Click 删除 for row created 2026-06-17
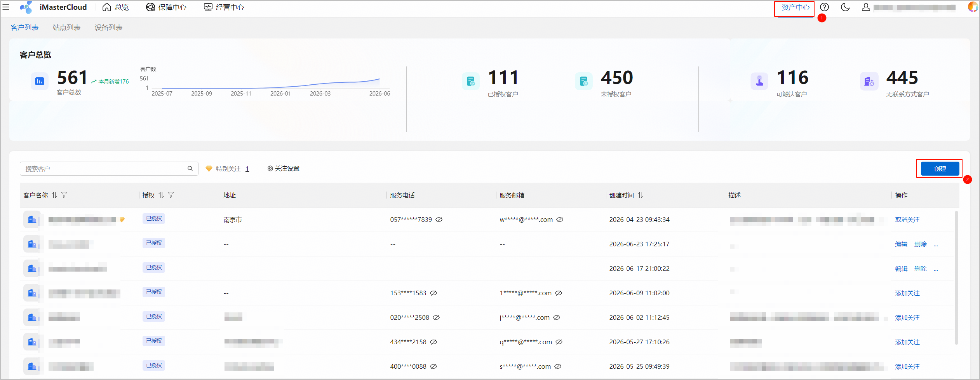The image size is (980, 380). click(x=920, y=268)
